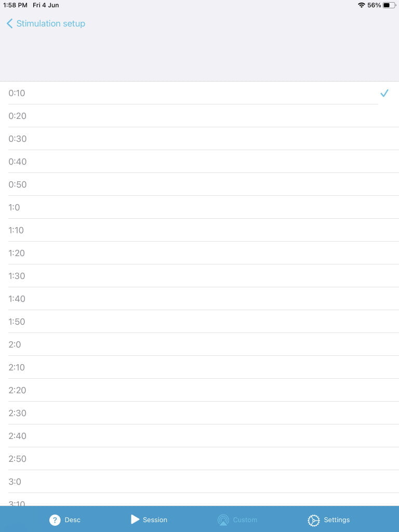Choose the 1:0 duration row
The width and height of the screenshot is (399, 532).
tap(199, 207)
